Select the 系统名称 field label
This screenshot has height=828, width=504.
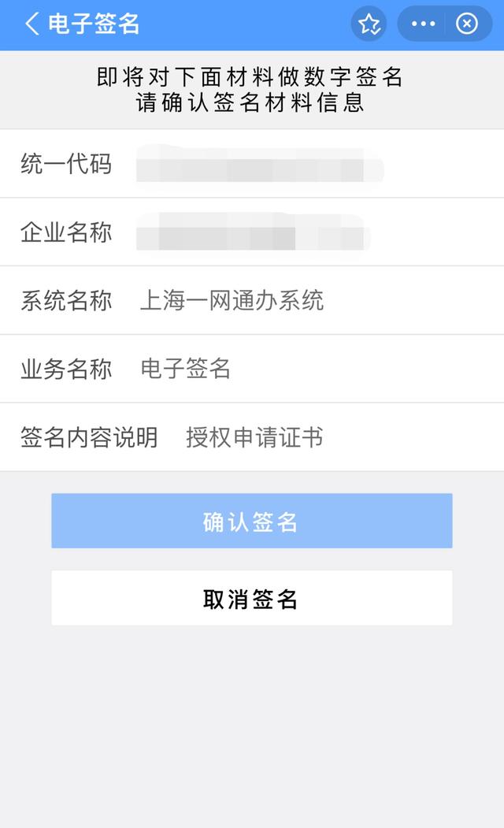coord(66,300)
